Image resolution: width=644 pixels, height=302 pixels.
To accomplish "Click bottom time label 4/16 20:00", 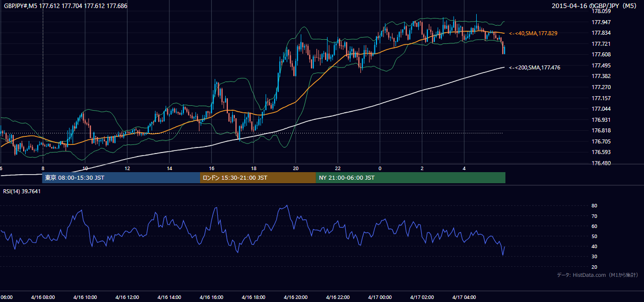I will coord(296,297).
